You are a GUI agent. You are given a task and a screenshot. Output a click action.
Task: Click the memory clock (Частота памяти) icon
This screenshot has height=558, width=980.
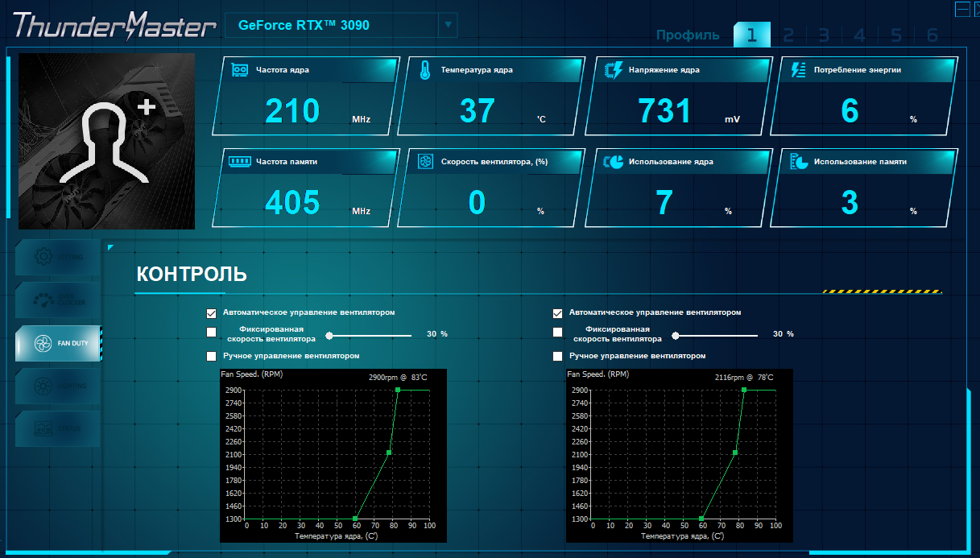click(x=240, y=161)
